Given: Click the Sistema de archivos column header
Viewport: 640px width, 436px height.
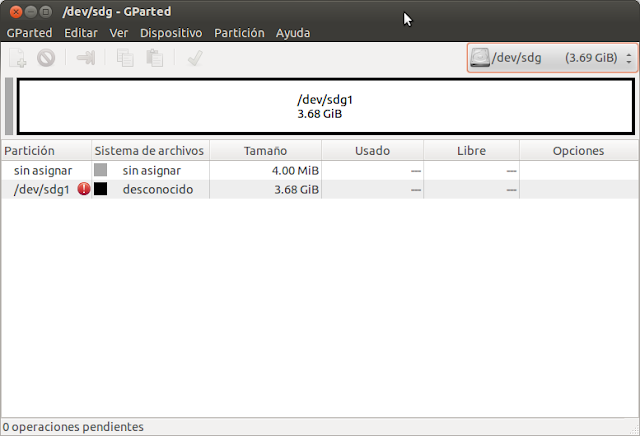Looking at the screenshot, I should coord(150,151).
